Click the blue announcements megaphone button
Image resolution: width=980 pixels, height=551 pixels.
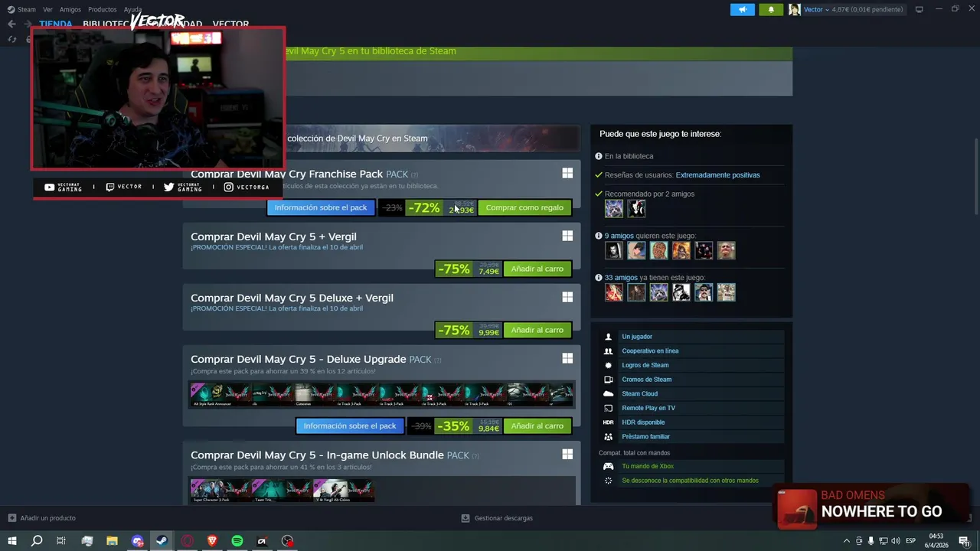pyautogui.click(x=742, y=9)
